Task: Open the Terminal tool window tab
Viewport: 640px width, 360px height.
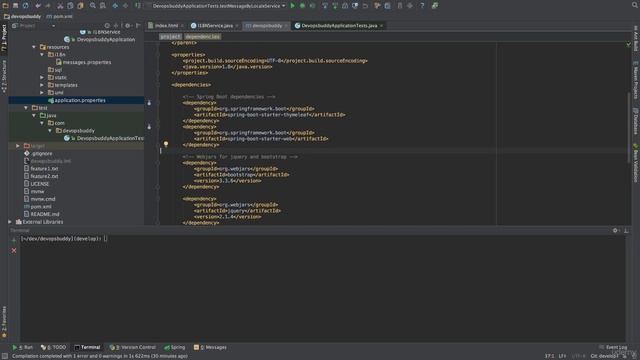Action: [x=87, y=347]
